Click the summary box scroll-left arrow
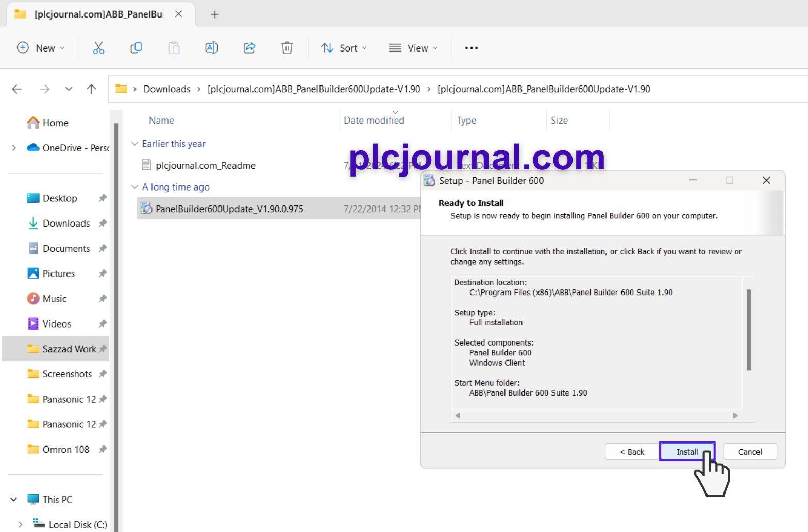Image resolution: width=808 pixels, height=532 pixels. pyautogui.click(x=458, y=415)
